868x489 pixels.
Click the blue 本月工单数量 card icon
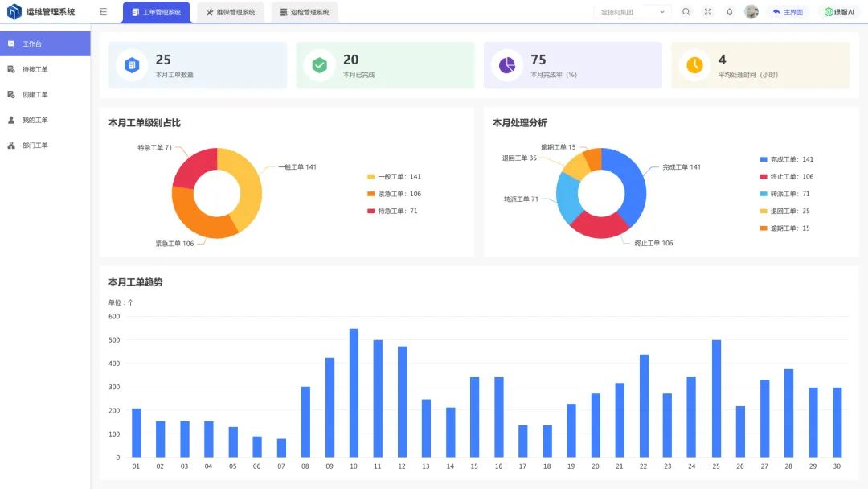coord(132,65)
